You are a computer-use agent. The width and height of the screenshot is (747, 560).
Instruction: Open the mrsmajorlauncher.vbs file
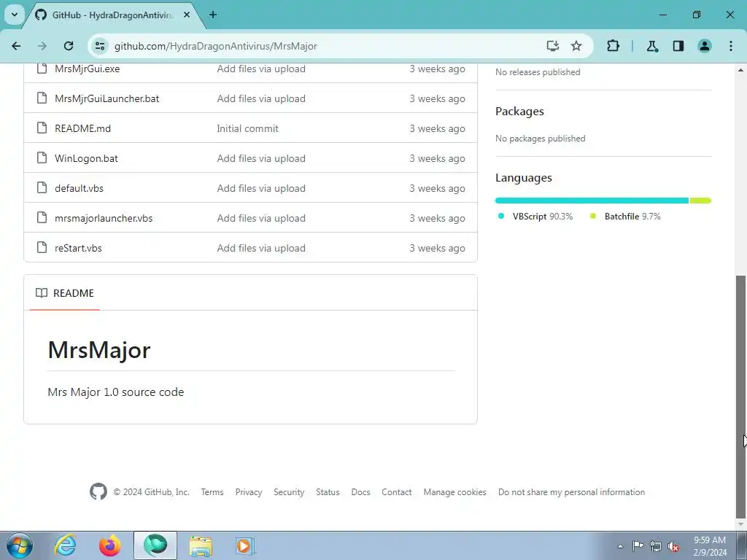click(x=104, y=219)
